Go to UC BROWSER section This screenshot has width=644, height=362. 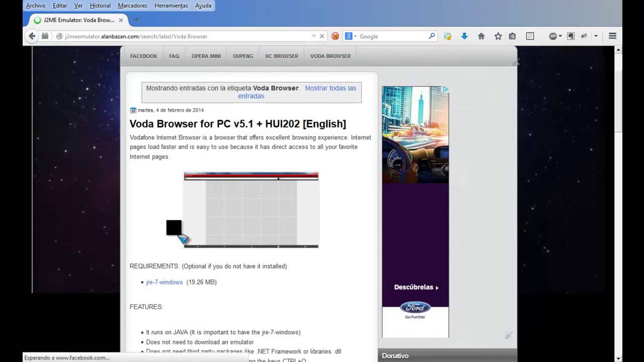coord(282,56)
